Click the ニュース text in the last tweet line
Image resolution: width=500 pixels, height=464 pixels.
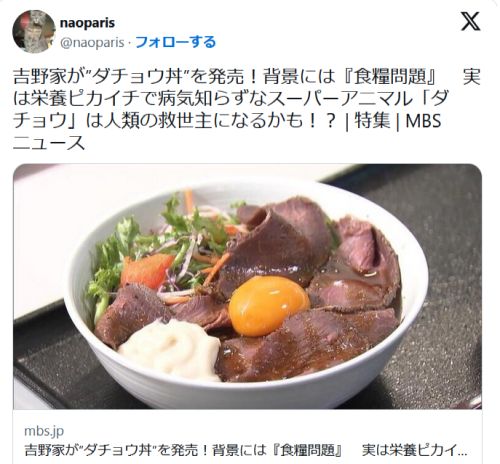point(49,143)
